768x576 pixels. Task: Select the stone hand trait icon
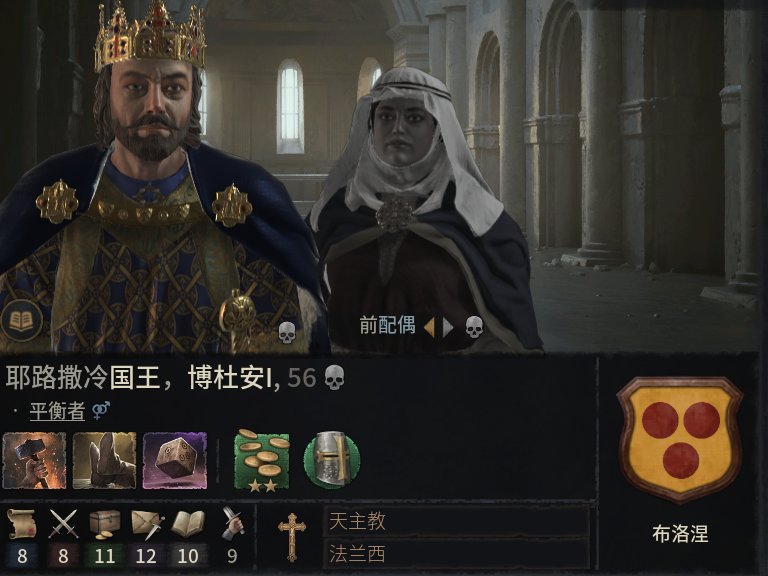104,460
